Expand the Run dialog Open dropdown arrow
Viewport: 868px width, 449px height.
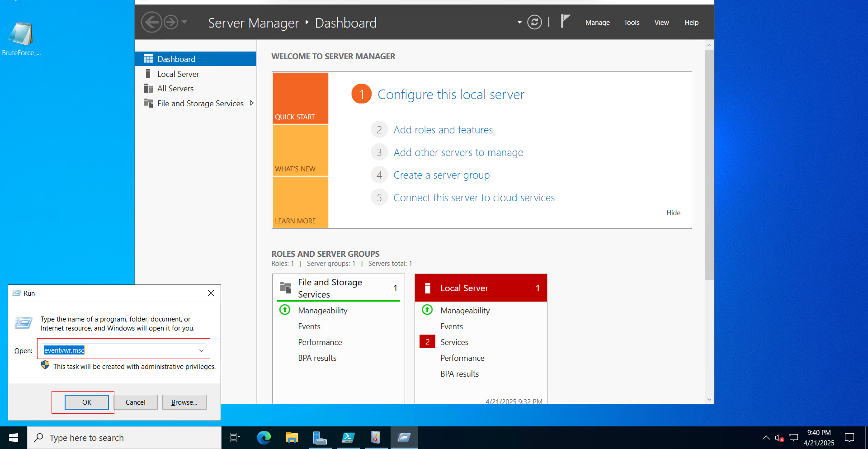tap(201, 350)
